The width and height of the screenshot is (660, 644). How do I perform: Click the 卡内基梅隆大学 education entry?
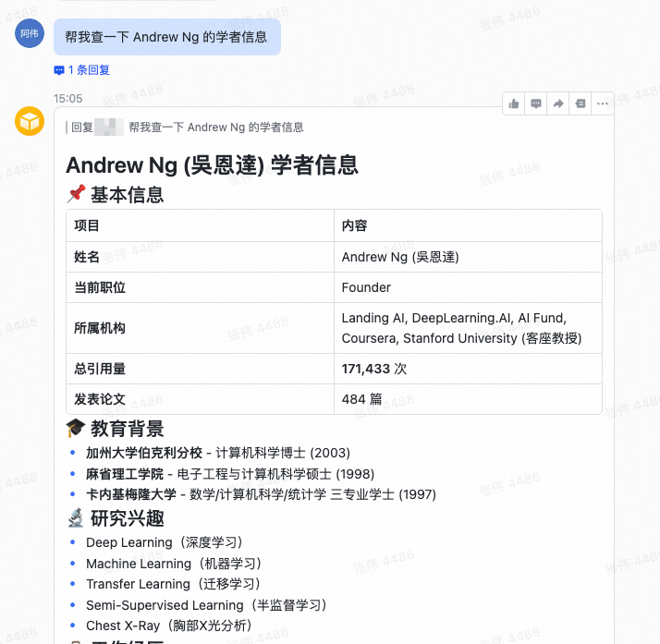(261, 494)
